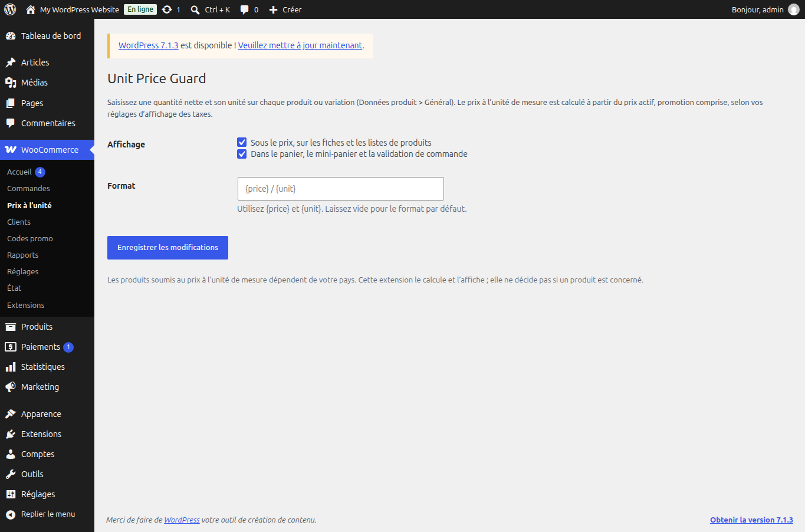Open WooCommerce Réglages submenu item
The height and width of the screenshot is (532, 805).
point(22,271)
